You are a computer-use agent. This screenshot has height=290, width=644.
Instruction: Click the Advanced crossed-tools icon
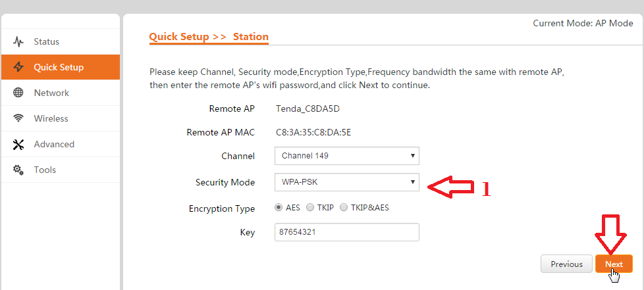tap(18, 144)
